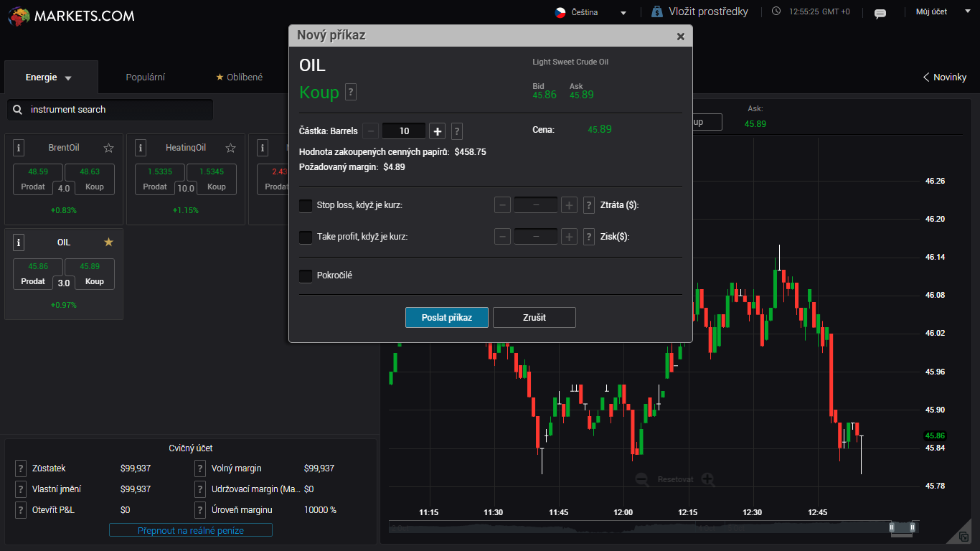Add HeatingOil to favorites star

[x=230, y=148]
